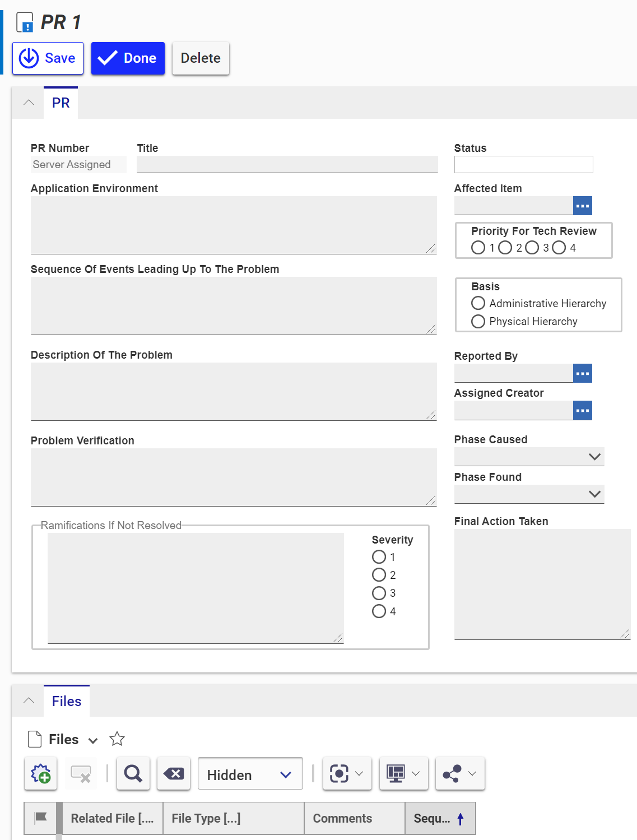The height and width of the screenshot is (840, 637).
Task: Choose Administrative Hierarchy basis
Action: 478,303
